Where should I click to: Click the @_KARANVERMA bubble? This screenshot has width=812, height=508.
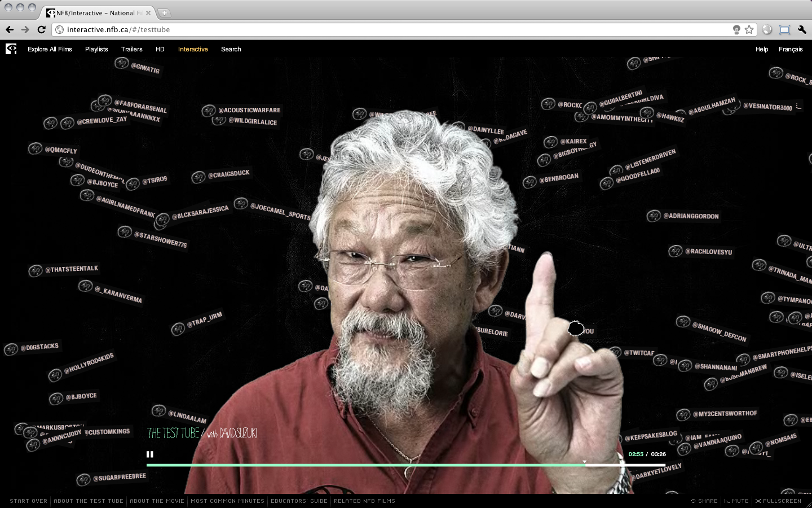pyautogui.click(x=111, y=292)
